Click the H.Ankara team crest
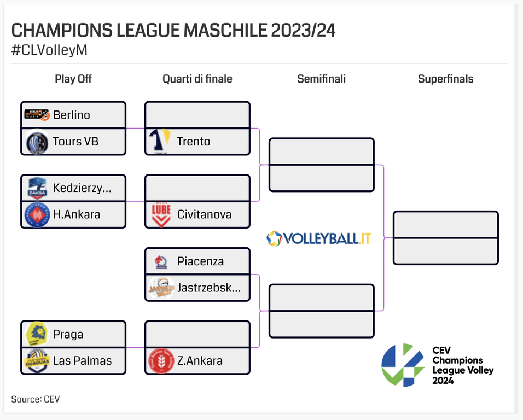This screenshot has height=420, width=523. (37, 214)
